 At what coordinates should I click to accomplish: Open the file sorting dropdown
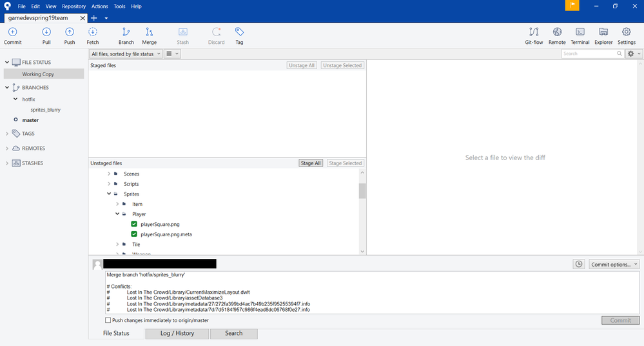pyautogui.click(x=126, y=54)
